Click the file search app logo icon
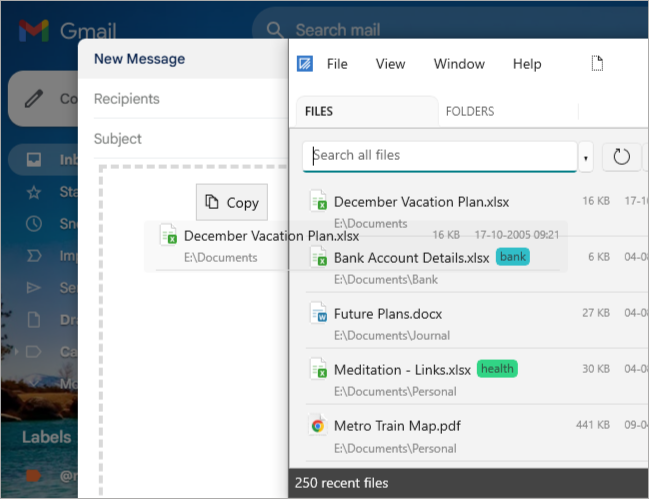The width and height of the screenshot is (649, 499). 305,64
